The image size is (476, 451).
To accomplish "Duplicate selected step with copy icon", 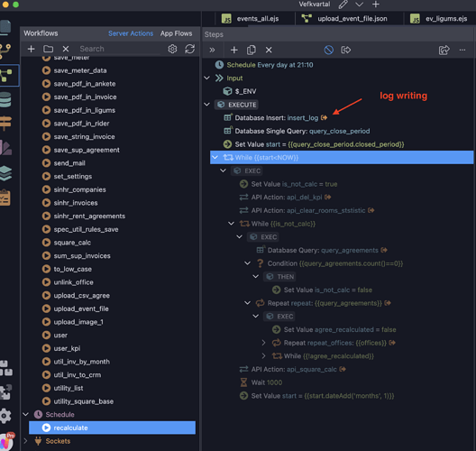I will tap(252, 50).
